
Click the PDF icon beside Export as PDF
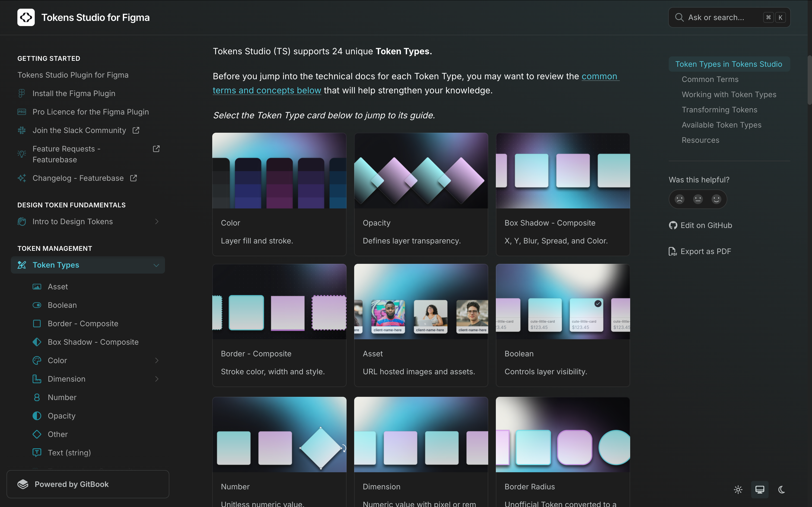click(x=673, y=252)
